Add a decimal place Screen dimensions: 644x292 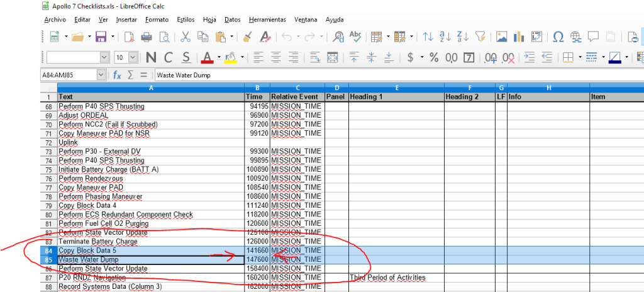(491, 57)
